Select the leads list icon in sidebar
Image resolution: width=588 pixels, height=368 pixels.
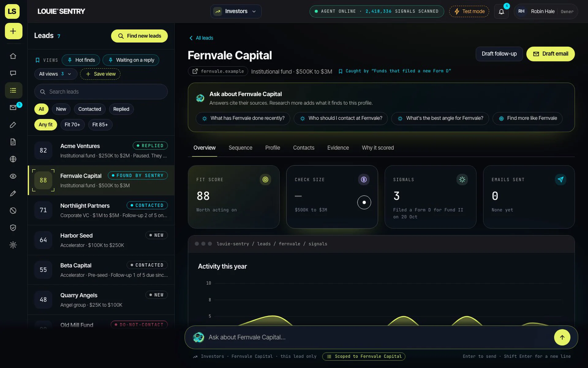coord(13,90)
